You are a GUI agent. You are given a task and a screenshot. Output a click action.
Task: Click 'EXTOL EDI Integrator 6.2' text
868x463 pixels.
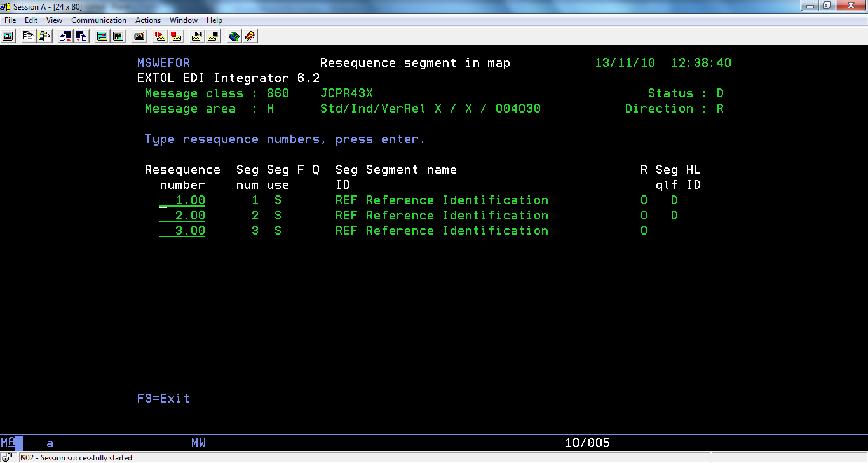pyautogui.click(x=228, y=78)
